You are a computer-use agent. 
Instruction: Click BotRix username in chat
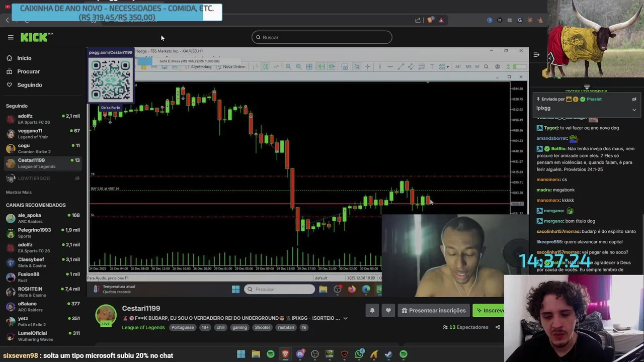point(558,149)
